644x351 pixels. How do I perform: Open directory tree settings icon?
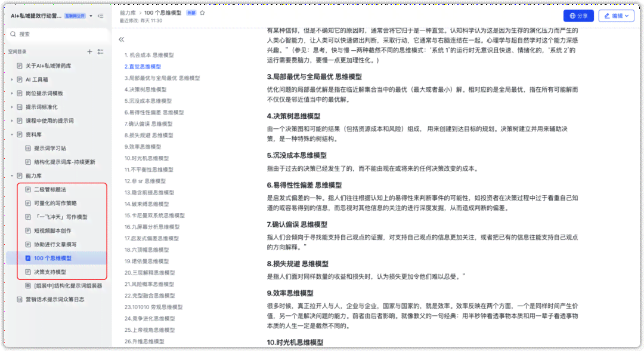click(101, 51)
